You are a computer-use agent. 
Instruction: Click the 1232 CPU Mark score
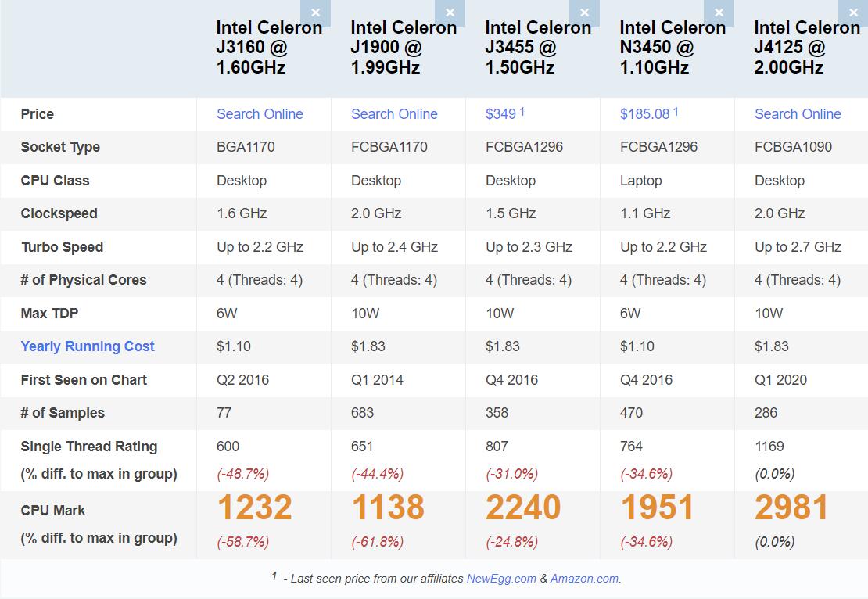point(254,508)
